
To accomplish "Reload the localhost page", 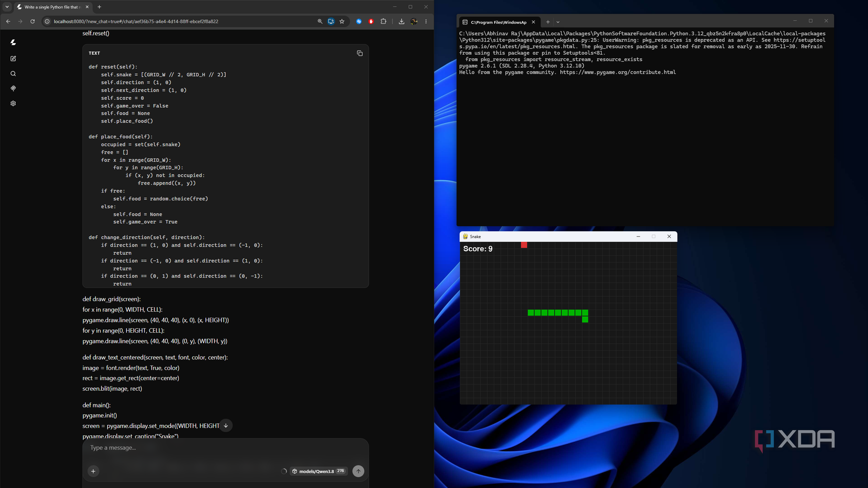I will 33,22.
